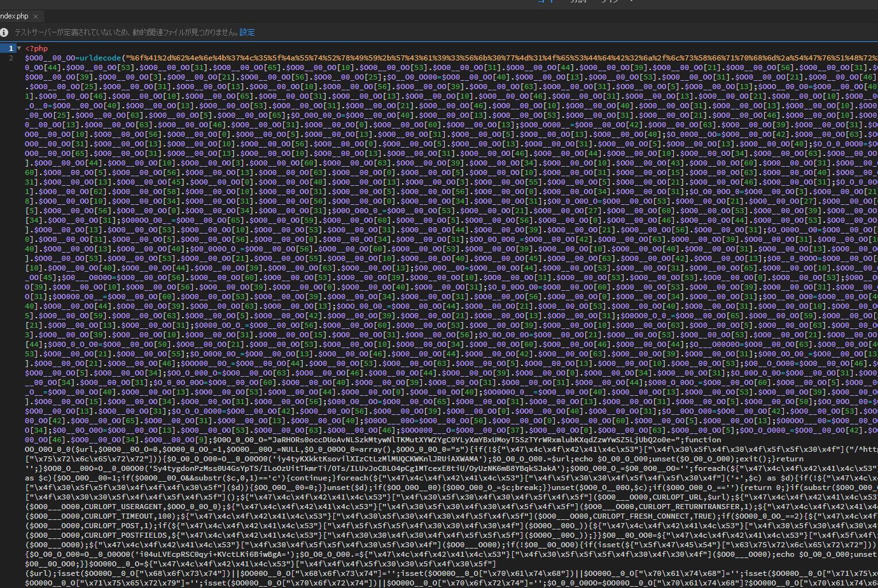The image size is (878, 588).
Task: Close the index.php tab
Action: (x=36, y=17)
